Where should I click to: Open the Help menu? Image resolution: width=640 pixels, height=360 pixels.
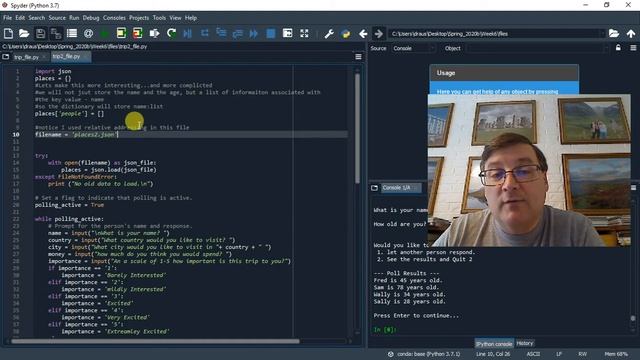tap(191, 18)
